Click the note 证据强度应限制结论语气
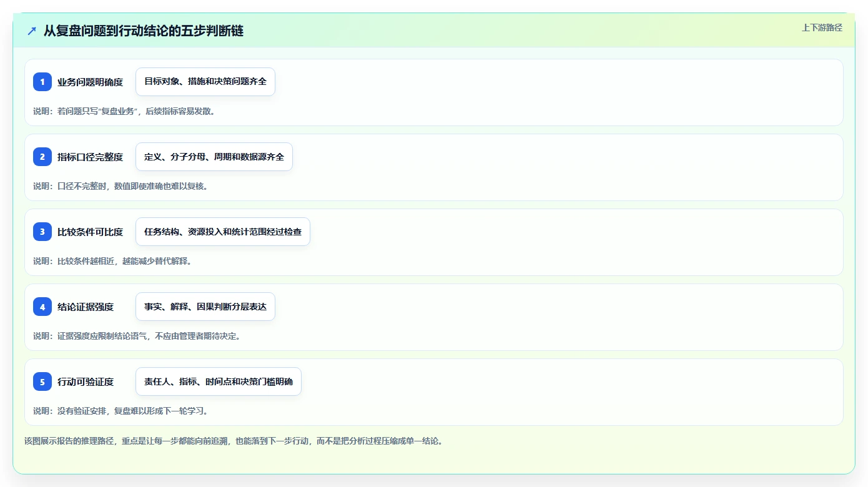The width and height of the screenshot is (868, 487). (137, 336)
